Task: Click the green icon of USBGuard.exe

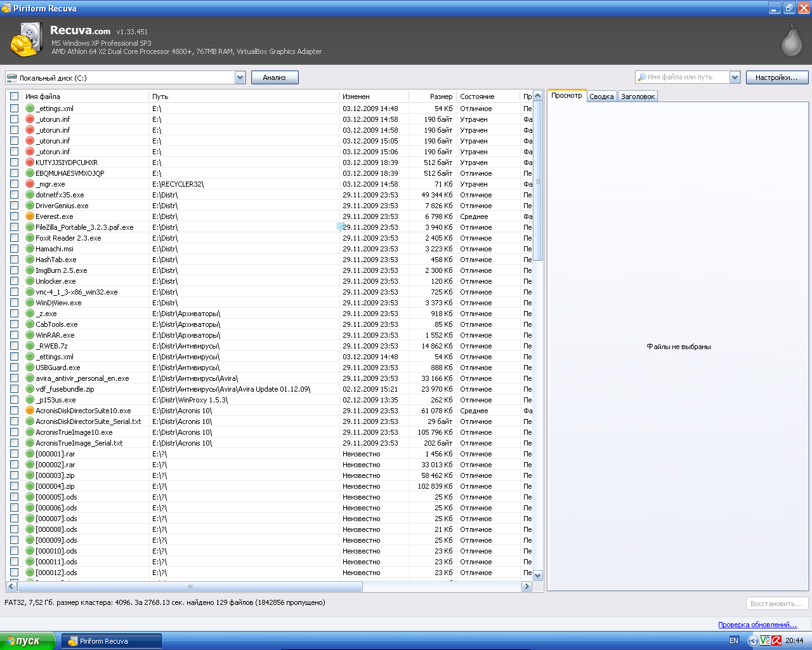Action: point(30,368)
